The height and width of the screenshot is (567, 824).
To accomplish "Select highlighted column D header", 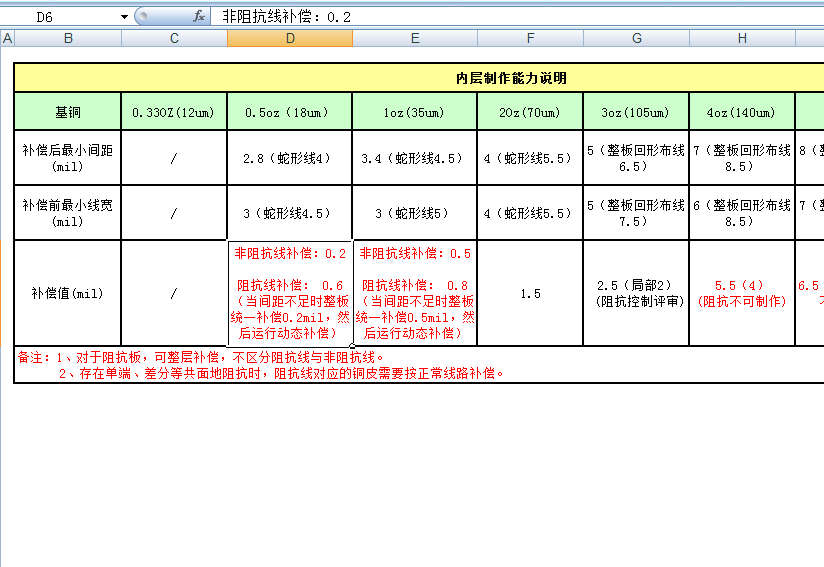I will 290,38.
